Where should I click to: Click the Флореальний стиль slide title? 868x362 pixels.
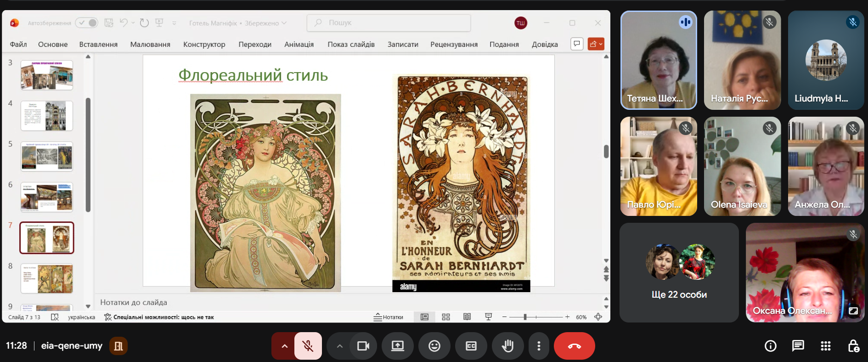pos(253,75)
